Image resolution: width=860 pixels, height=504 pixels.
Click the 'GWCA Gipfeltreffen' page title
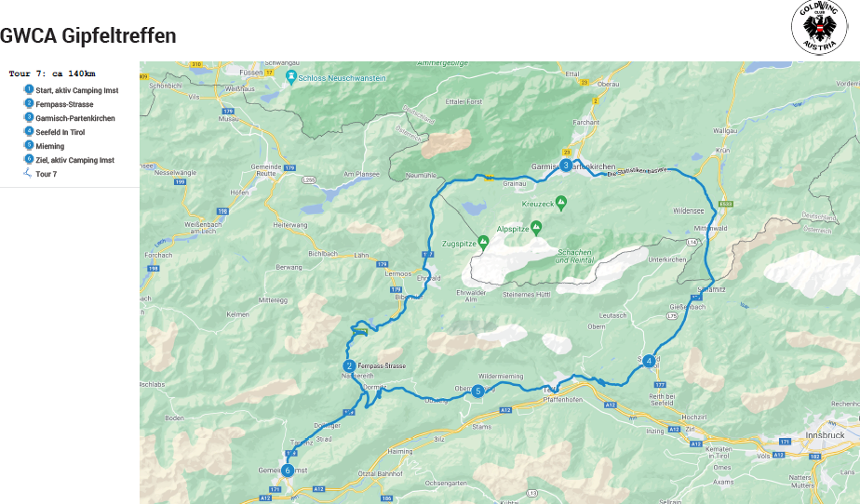coord(88,35)
